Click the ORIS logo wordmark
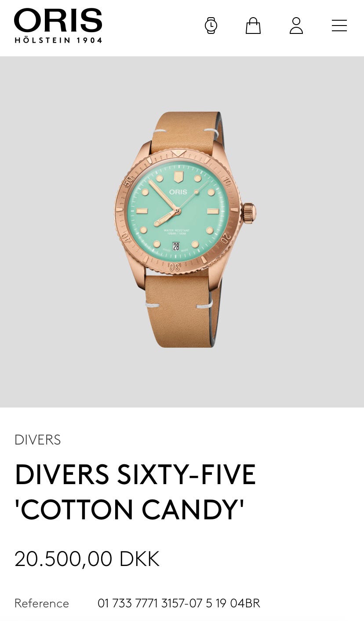The height and width of the screenshot is (621, 364). click(x=58, y=20)
